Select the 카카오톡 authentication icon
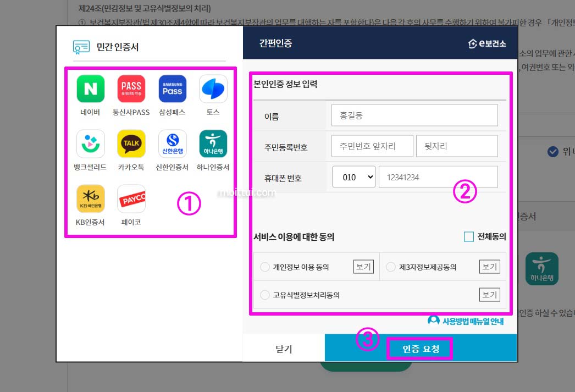The width and height of the screenshot is (575, 392). tap(131, 143)
